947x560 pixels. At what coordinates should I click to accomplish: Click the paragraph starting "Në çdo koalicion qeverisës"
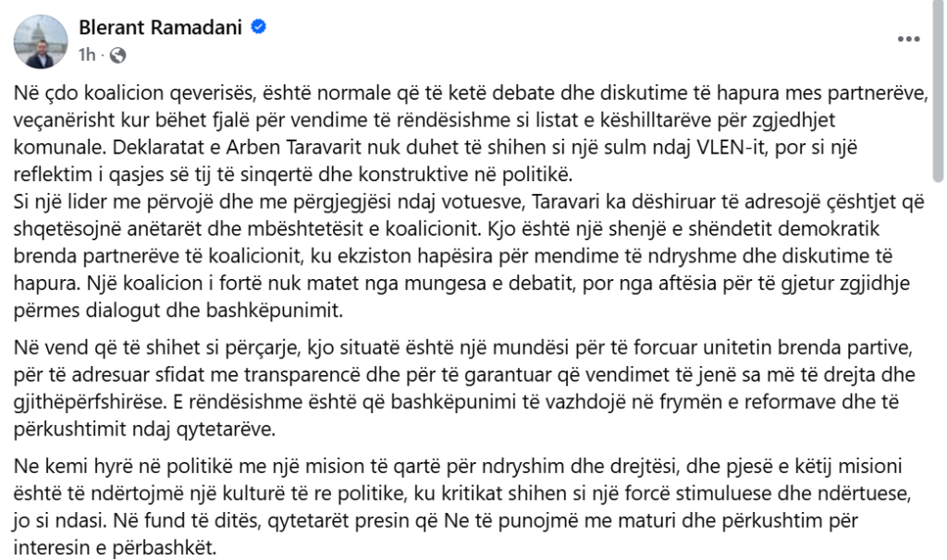coord(471,133)
